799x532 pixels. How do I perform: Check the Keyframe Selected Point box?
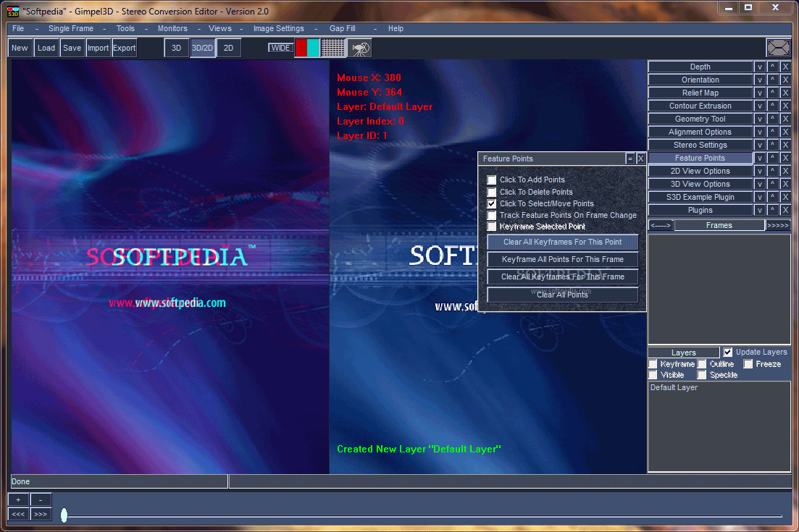coord(492,227)
